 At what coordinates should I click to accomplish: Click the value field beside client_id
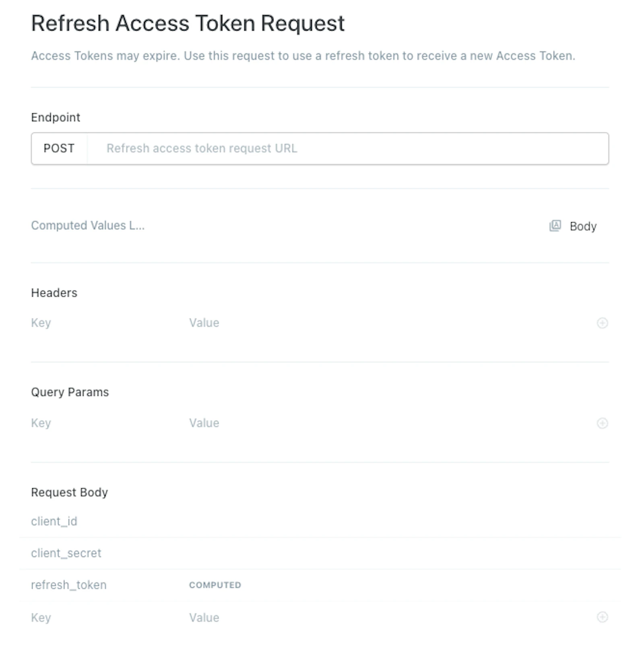coord(398,521)
